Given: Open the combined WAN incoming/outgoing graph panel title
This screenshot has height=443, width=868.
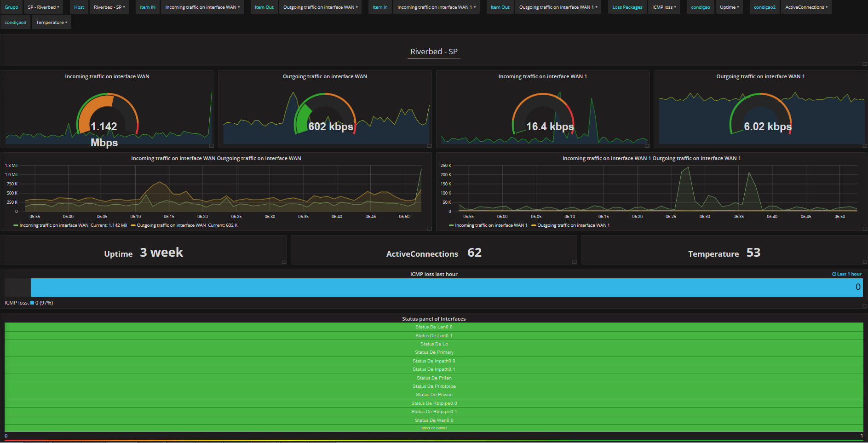Looking at the screenshot, I should pos(216,158).
